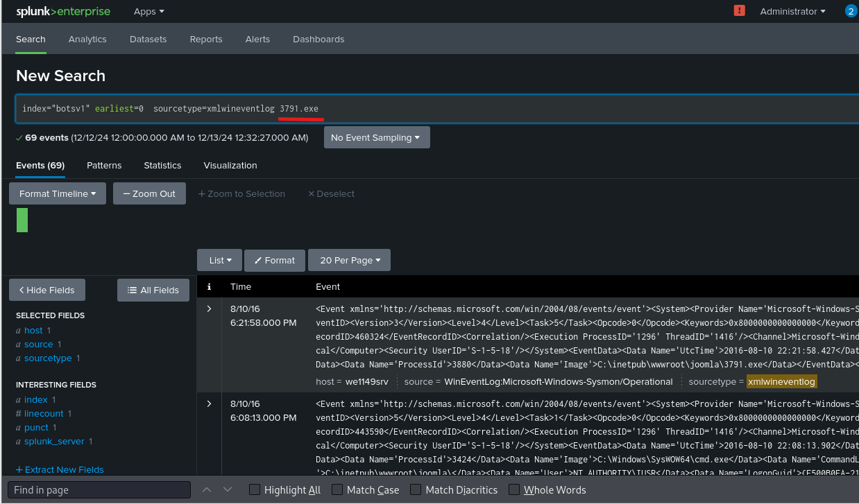Open the splunk_server interesting field

pos(54,442)
